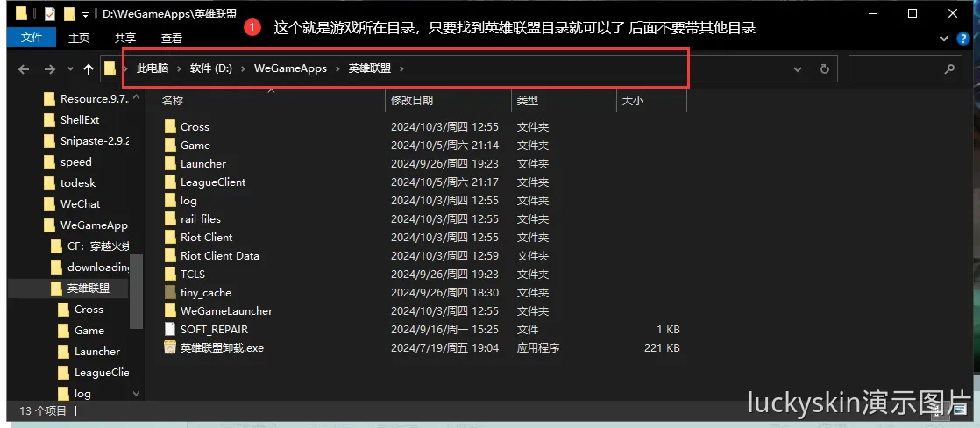Switch to the 查看 ribbon tab

pos(172,39)
